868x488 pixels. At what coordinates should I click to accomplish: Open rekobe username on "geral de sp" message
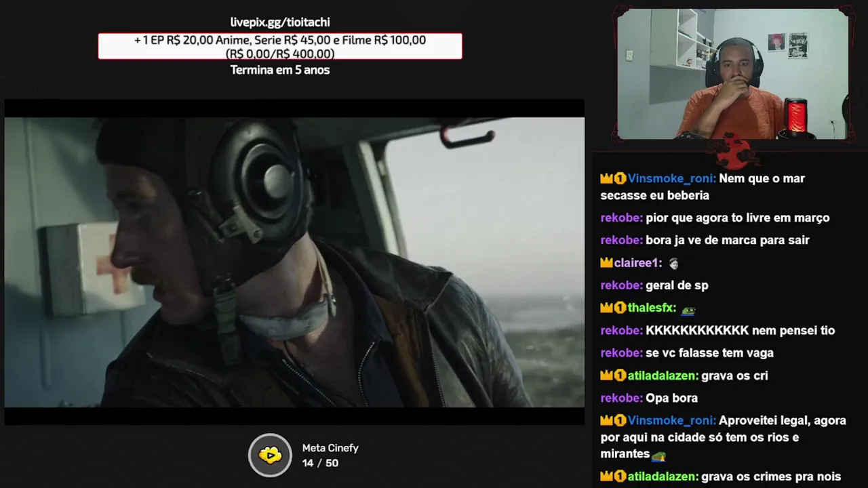coord(621,285)
